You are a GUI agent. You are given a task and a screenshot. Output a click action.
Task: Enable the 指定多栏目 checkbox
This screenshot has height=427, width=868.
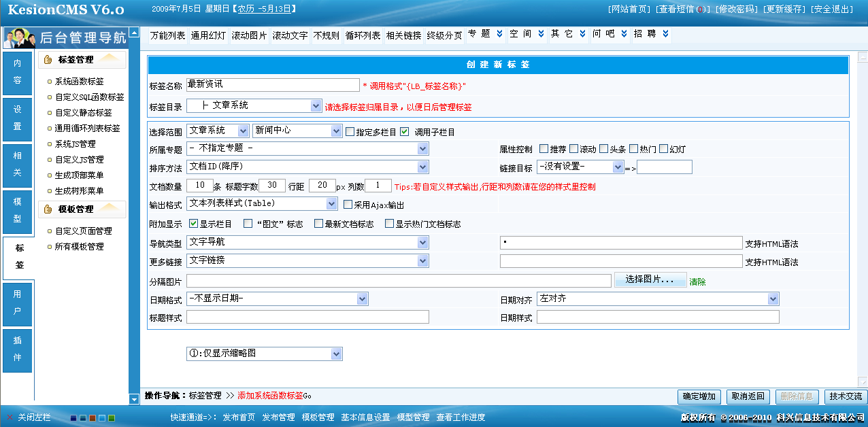pyautogui.click(x=350, y=131)
